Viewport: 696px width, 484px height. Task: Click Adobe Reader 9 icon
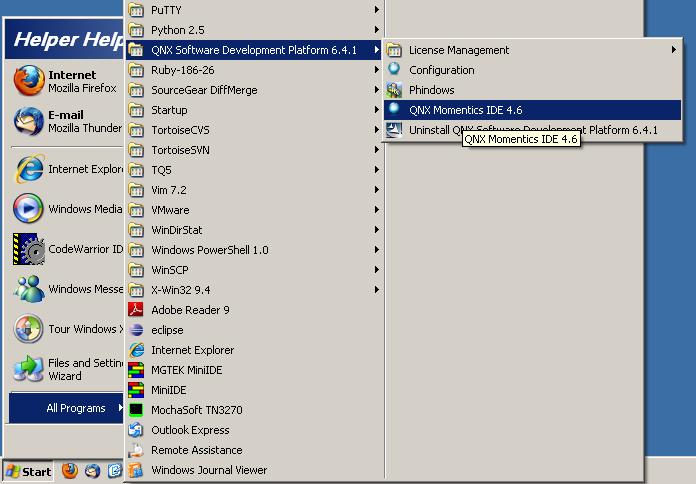click(x=136, y=309)
